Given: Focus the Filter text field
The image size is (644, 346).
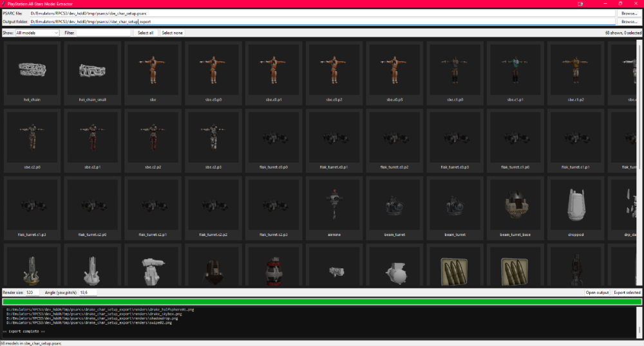Looking at the screenshot, I should [103, 33].
